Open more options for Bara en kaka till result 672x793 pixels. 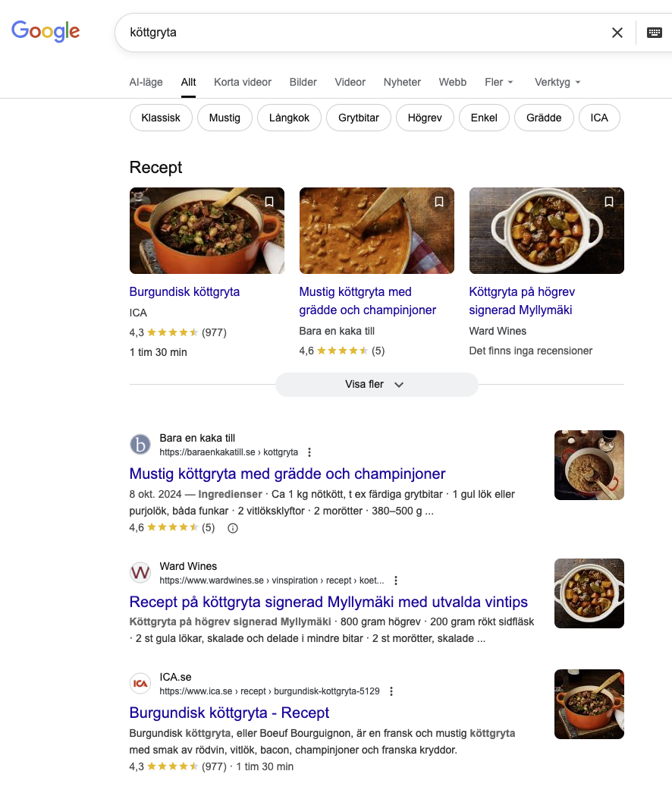(309, 452)
